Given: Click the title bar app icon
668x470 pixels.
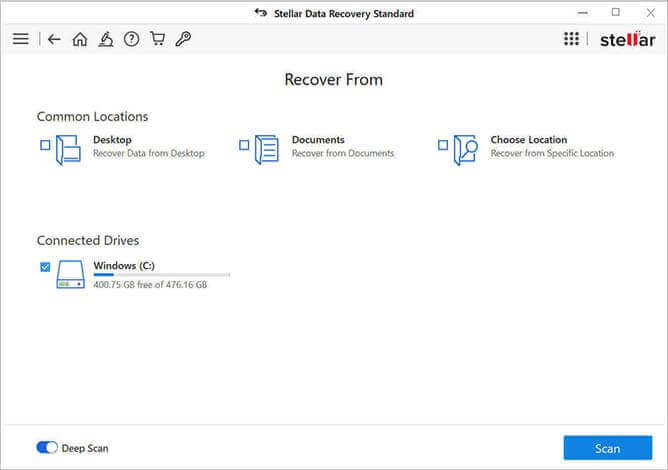Looking at the screenshot, I should click(261, 13).
